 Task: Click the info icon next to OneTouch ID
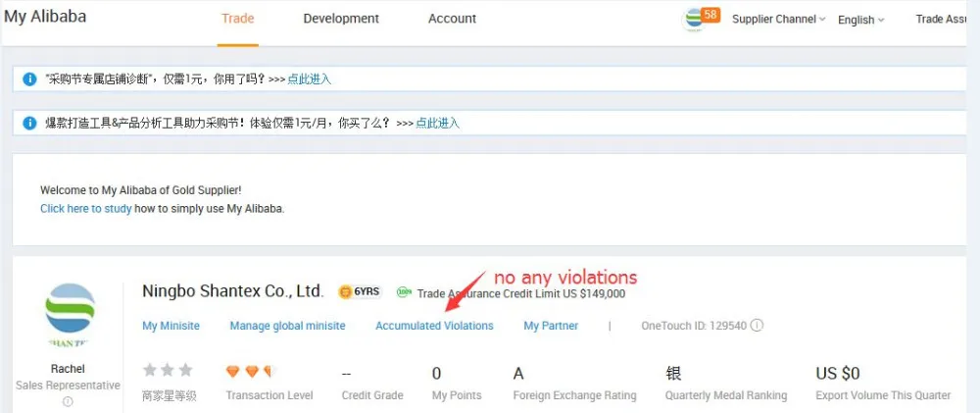(757, 326)
